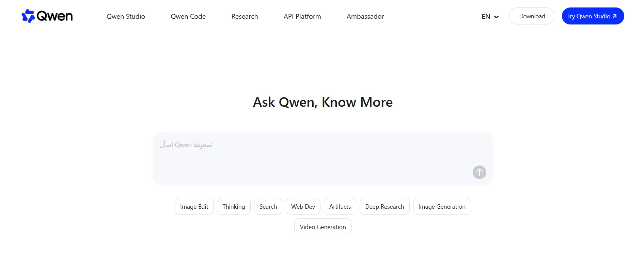644x258 pixels.
Task: Open the Qwen Code menu item
Action: coord(188,16)
